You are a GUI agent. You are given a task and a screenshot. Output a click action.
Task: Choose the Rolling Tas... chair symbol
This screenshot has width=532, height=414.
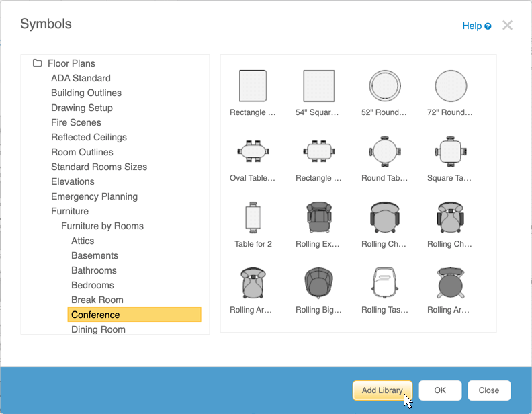pos(385,283)
